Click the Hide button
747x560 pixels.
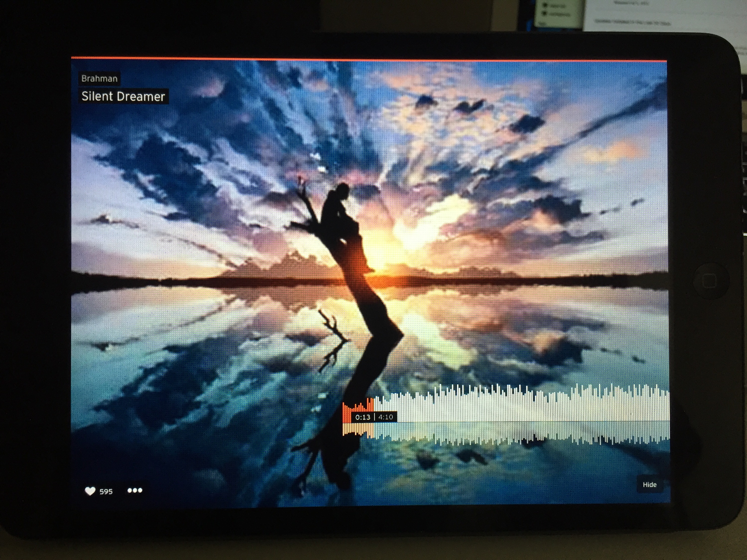649,485
